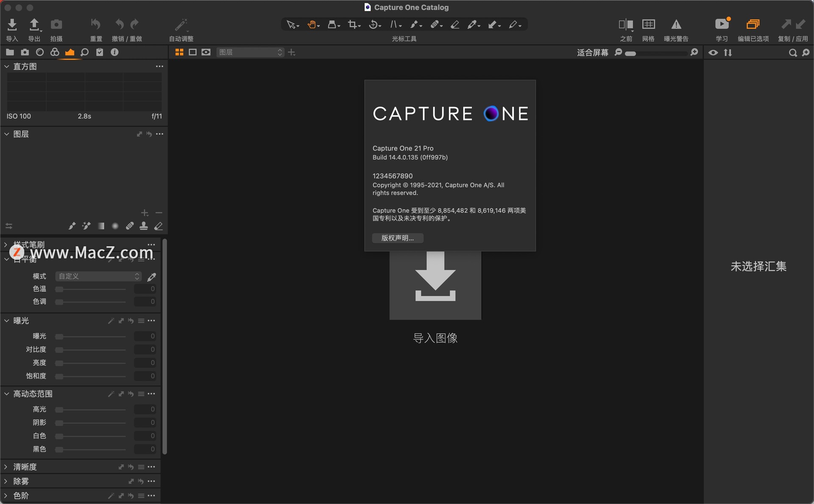814x504 pixels.
Task: Select radial mask tool in layers panel
Action: point(115,226)
